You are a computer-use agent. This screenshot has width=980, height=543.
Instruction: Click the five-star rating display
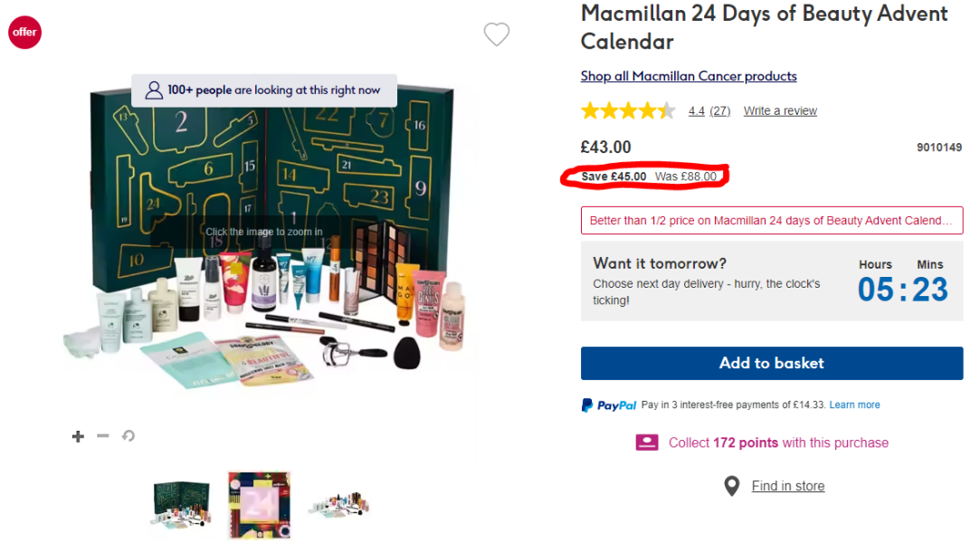pyautogui.click(x=628, y=111)
